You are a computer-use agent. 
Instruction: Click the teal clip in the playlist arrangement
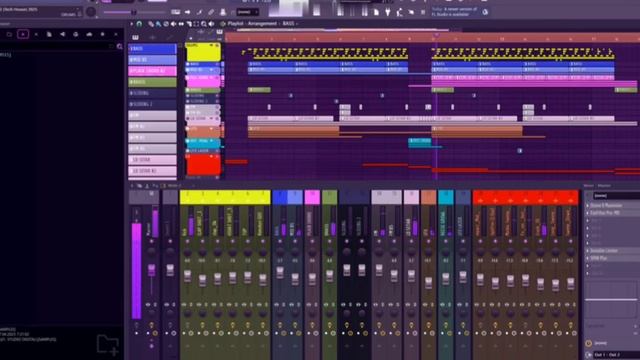coord(420,142)
